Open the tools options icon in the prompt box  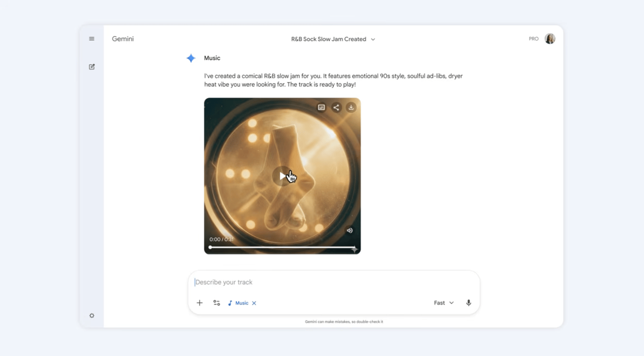click(217, 303)
